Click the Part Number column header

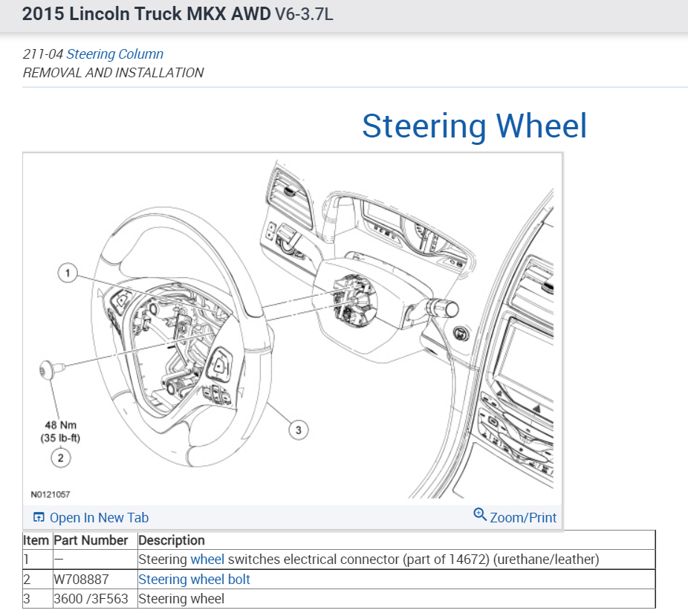tap(91, 540)
